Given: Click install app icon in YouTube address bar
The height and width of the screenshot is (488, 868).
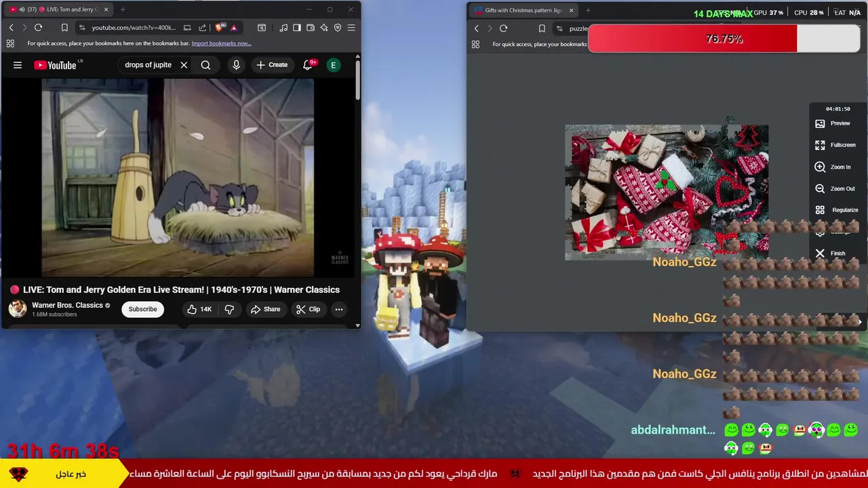Looking at the screenshot, I should tap(187, 28).
